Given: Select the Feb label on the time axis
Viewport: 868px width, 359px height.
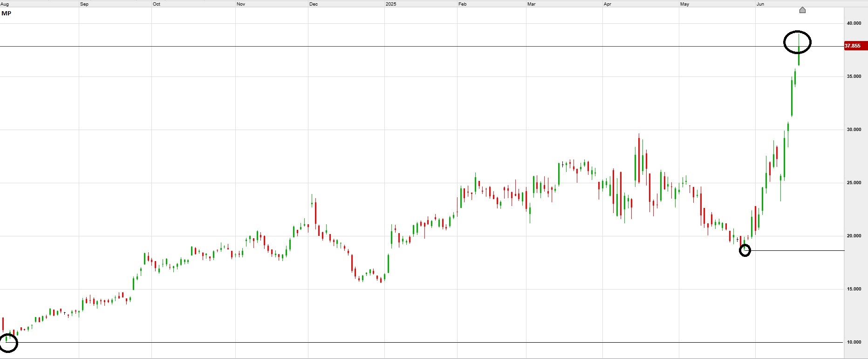Looking at the screenshot, I should (463, 4).
